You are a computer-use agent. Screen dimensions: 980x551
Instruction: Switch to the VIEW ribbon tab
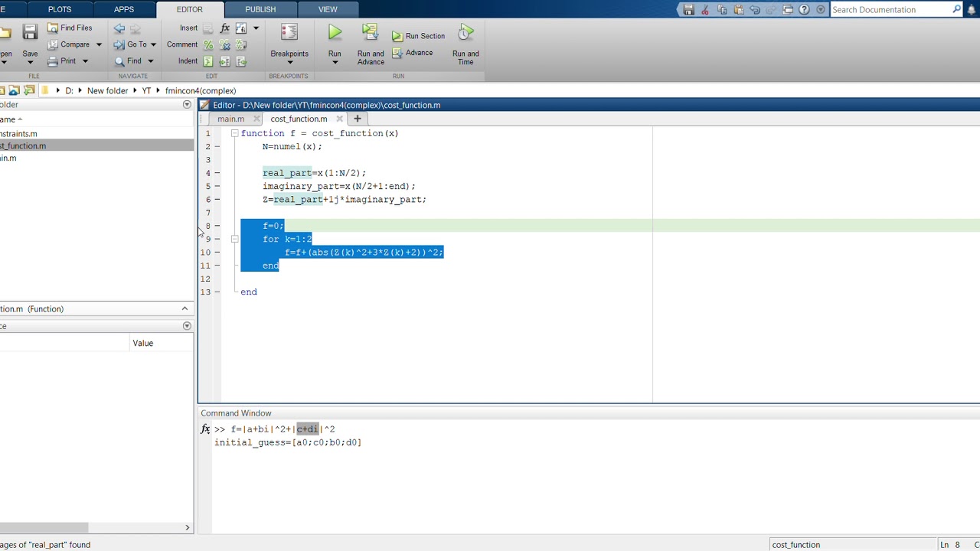(x=328, y=9)
